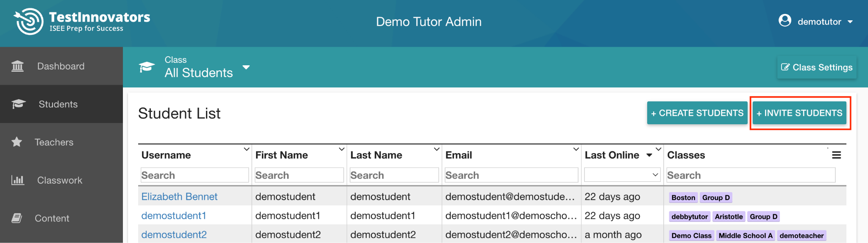
Task: Click the demostudent1@demoscho... email cell
Action: 511,215
